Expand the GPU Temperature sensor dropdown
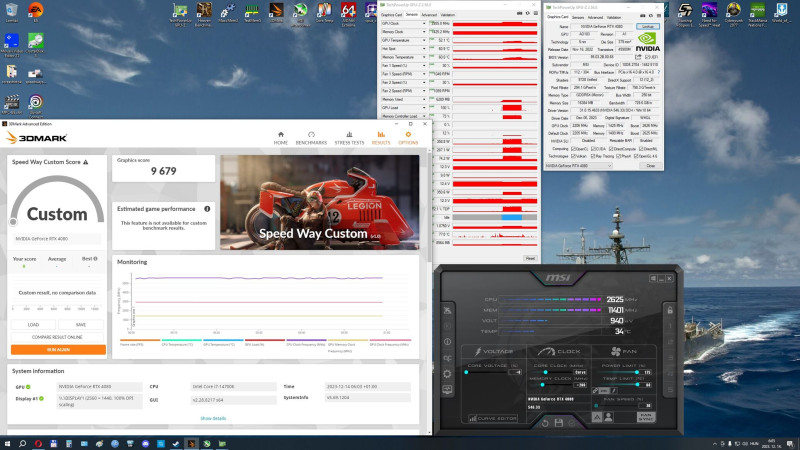This screenshot has height=450, width=800. click(x=424, y=40)
